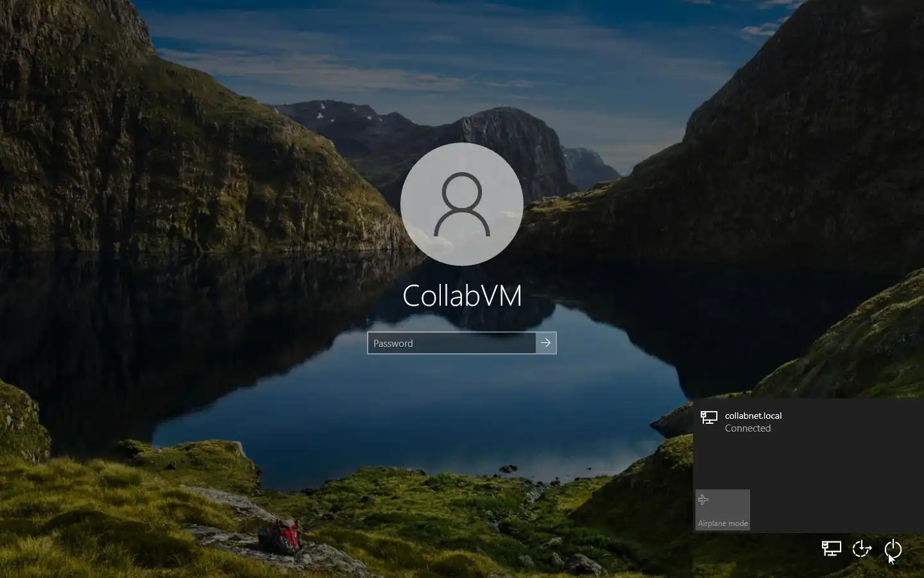
Task: Toggle the network flyout icon
Action: 832,548
